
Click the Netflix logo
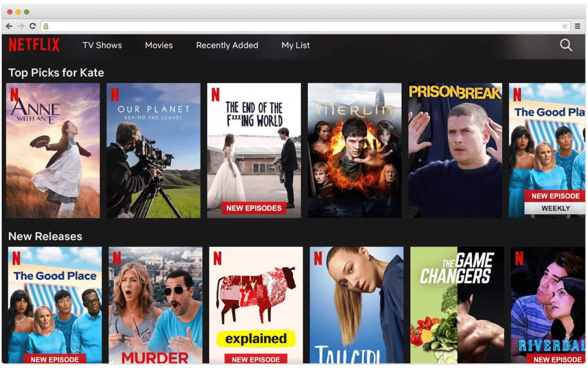(34, 45)
